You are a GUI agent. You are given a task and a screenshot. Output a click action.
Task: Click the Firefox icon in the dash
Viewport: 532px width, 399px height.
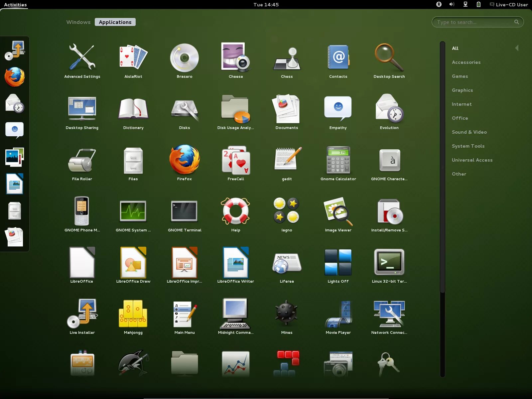pyautogui.click(x=15, y=77)
